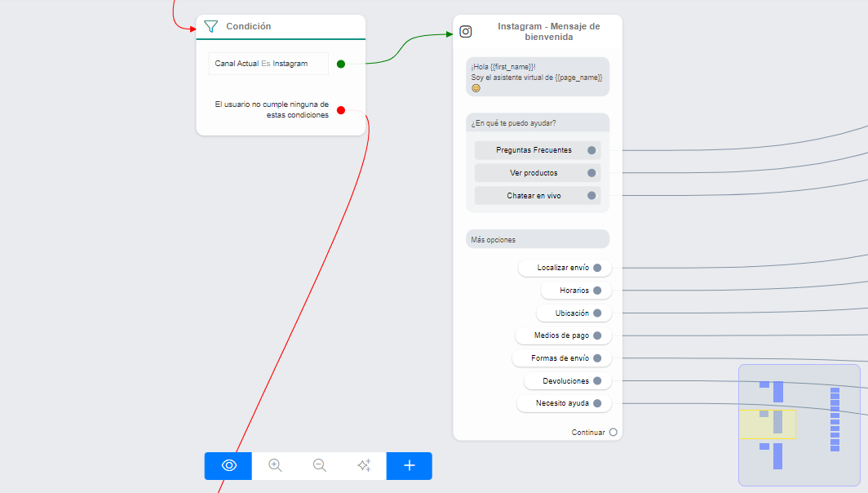Screen dimensions: 868x493
Task: Click the funnel icon on Condición node
Action: 210,26
